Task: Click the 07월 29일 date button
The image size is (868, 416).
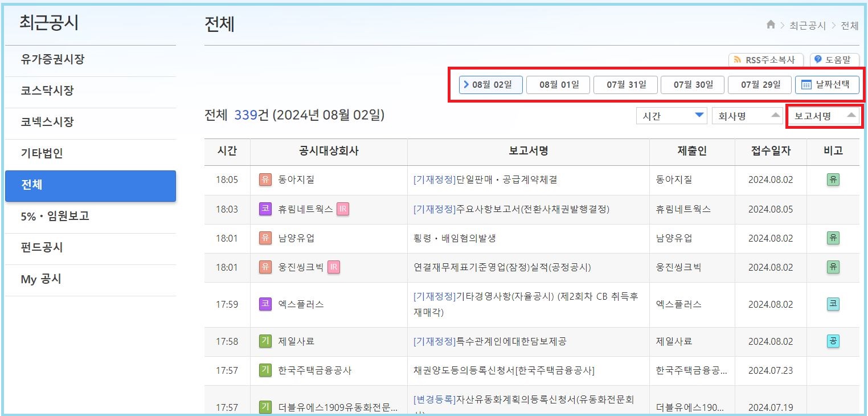Action: click(x=759, y=84)
